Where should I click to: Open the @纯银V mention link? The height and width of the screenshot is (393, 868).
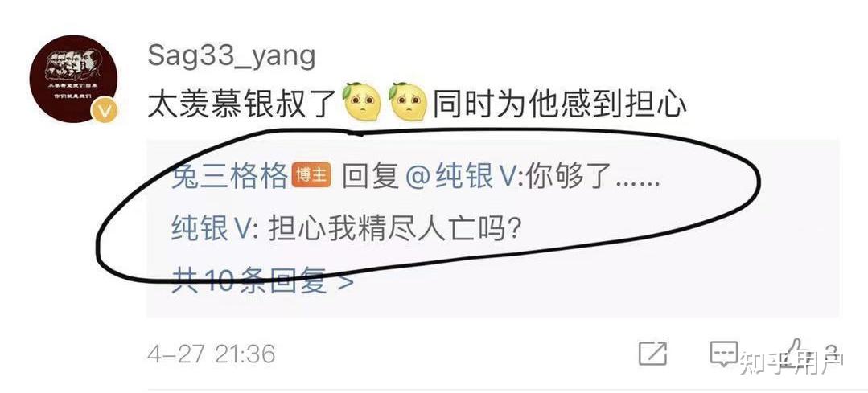(x=463, y=177)
